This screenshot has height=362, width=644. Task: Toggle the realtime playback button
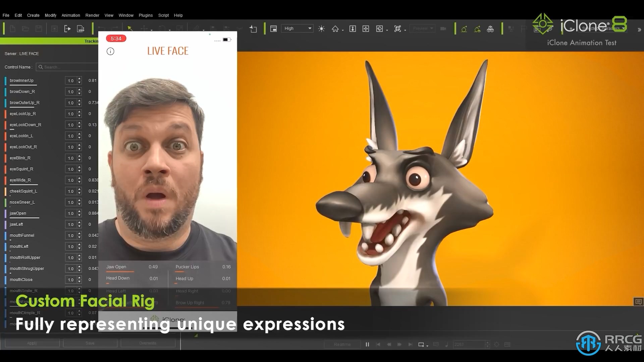click(x=343, y=344)
